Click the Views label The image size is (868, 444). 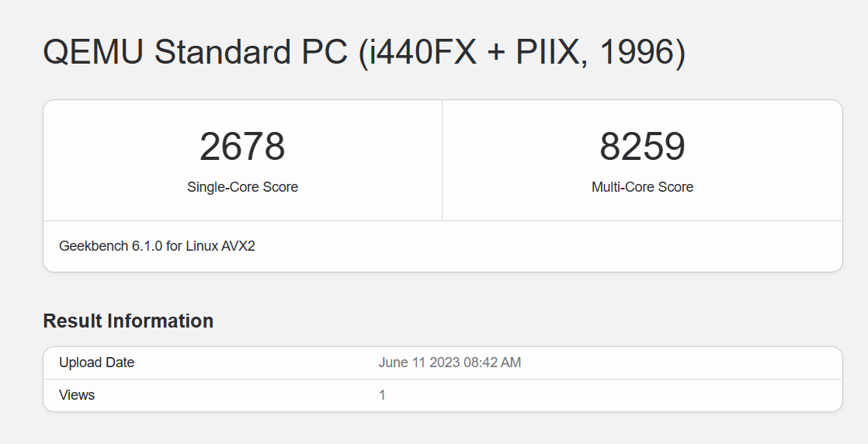tap(77, 395)
